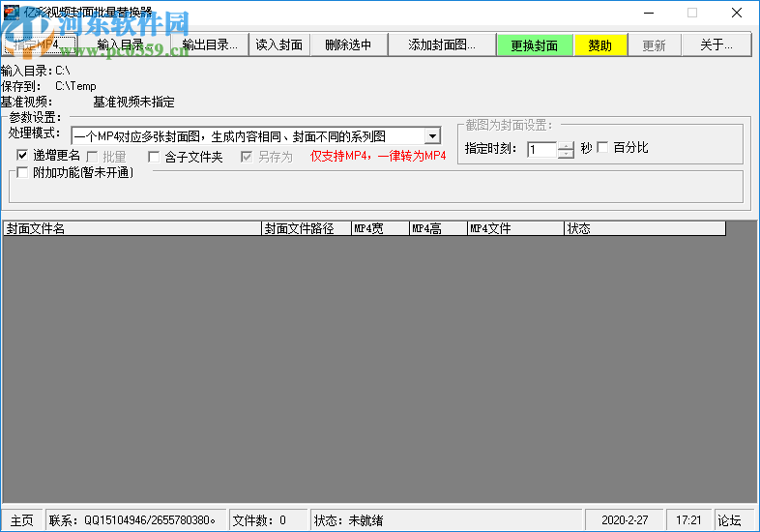Screen dimensions: 760x532
Task: Expand the 处理模式 dropdown arrow
Action: click(x=432, y=136)
